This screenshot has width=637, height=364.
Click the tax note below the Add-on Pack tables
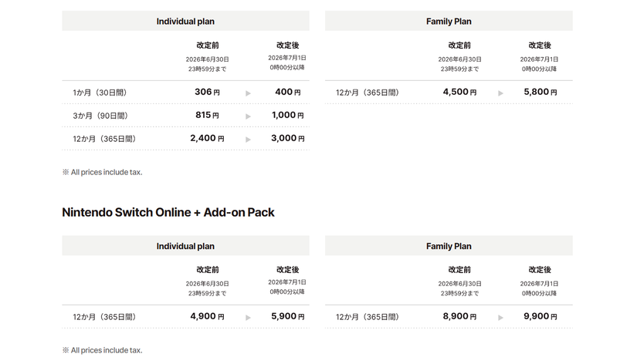pyautogui.click(x=103, y=350)
